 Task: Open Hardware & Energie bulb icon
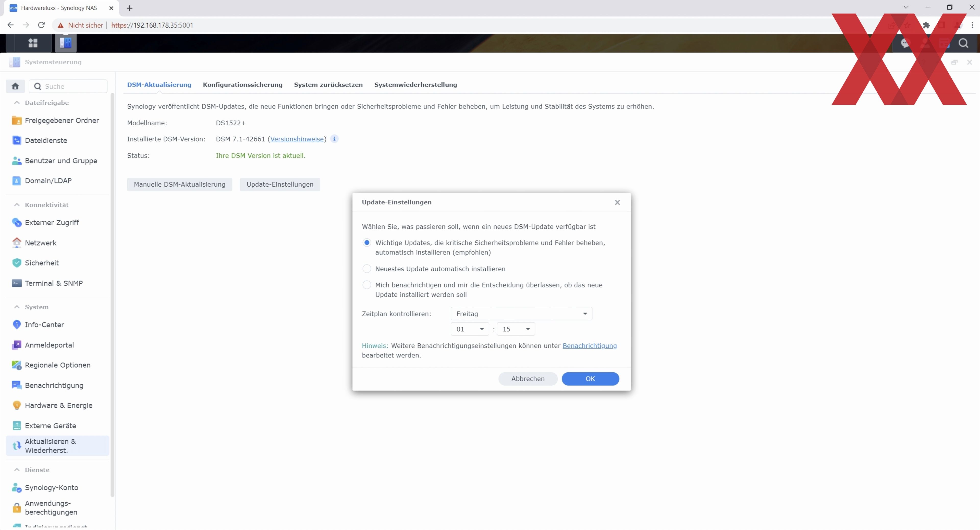click(x=16, y=406)
